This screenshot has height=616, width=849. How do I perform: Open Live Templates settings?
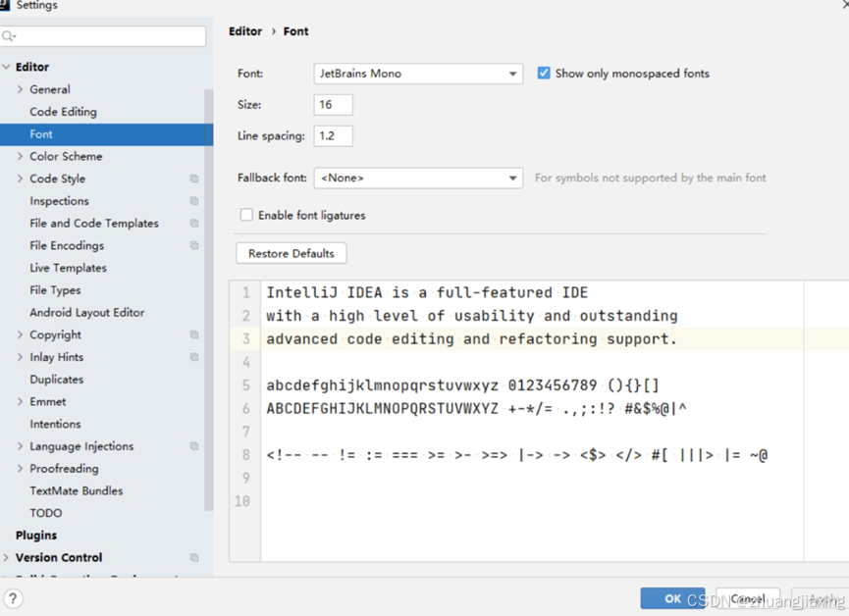(x=69, y=268)
